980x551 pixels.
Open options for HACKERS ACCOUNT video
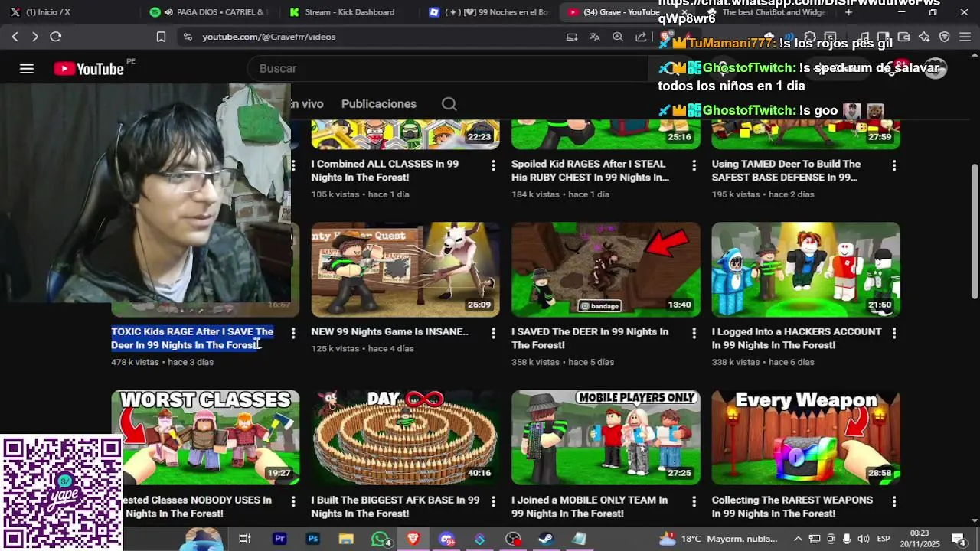tap(893, 334)
